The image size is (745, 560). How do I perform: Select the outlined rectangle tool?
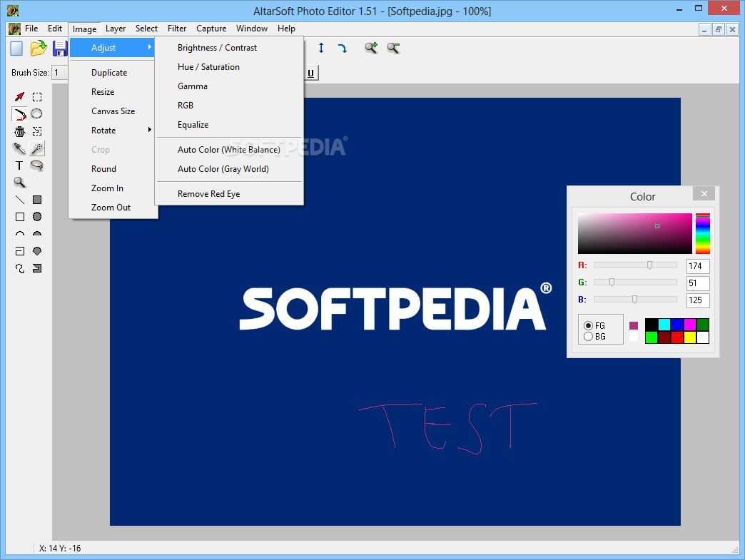[x=19, y=217]
